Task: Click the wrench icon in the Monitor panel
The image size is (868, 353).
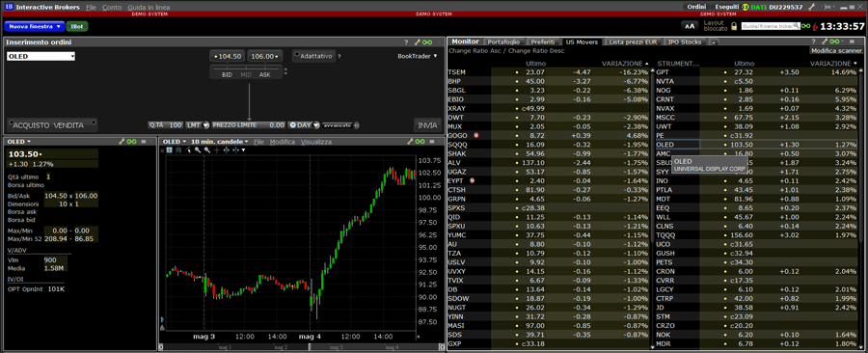Action: tap(824, 42)
